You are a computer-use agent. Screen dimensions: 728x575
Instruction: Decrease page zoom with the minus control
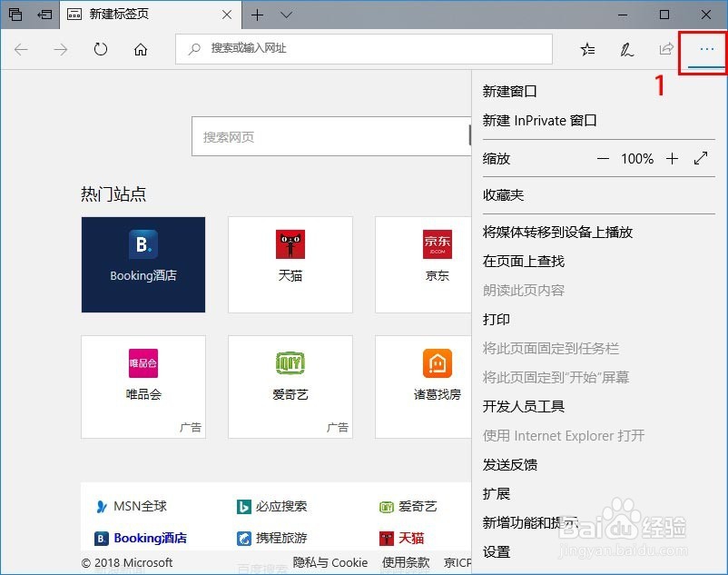(x=604, y=158)
